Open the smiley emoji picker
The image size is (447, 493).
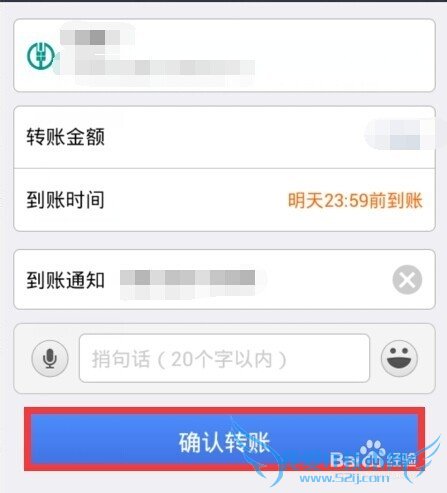(399, 358)
